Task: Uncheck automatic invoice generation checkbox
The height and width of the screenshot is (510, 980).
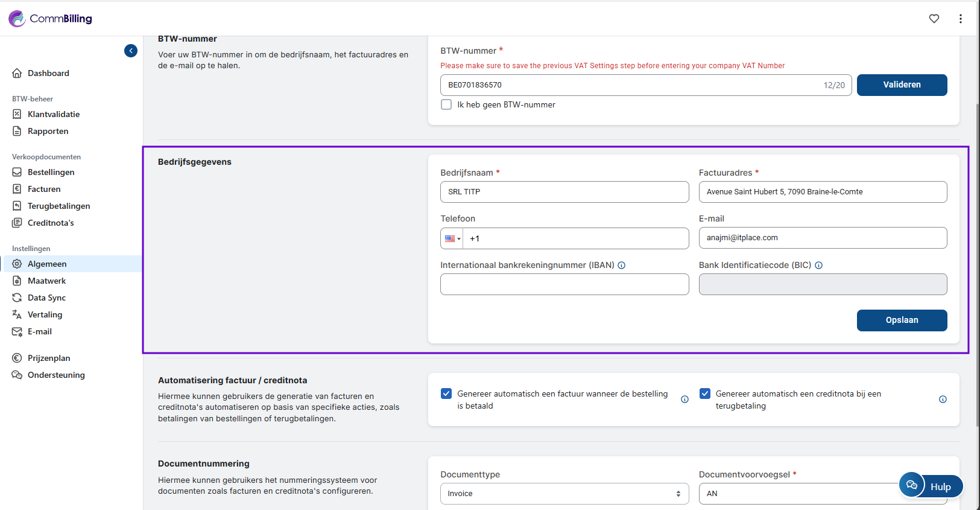Action: coord(446,394)
